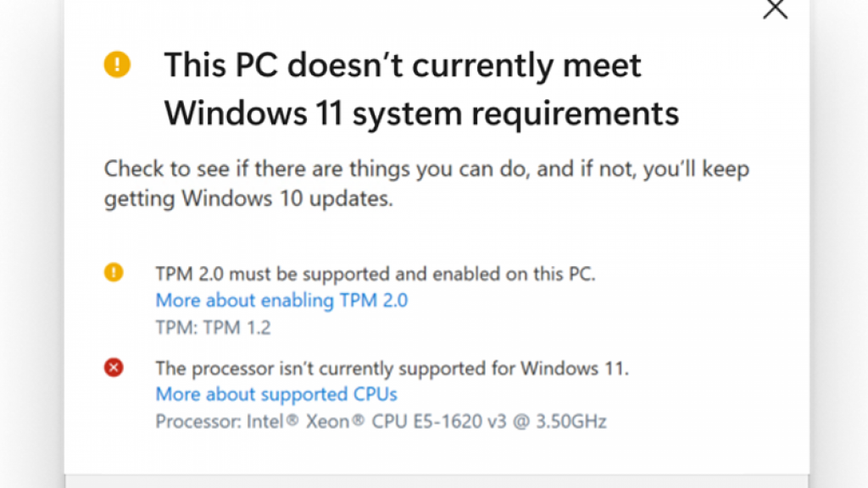Image resolution: width=868 pixels, height=488 pixels.
Task: Click the "Check to see if there are things" sentence
Action: (x=426, y=169)
